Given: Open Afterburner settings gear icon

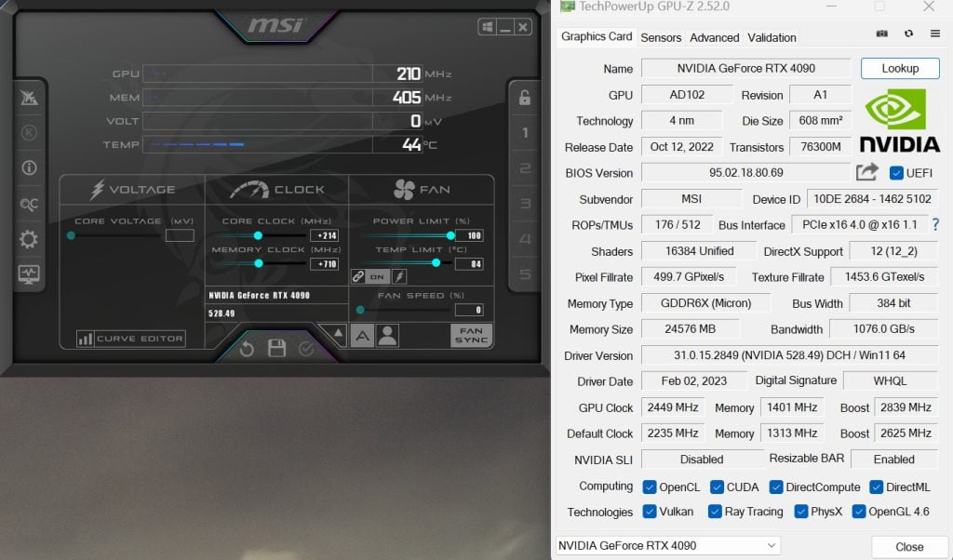Looking at the screenshot, I should (x=29, y=239).
